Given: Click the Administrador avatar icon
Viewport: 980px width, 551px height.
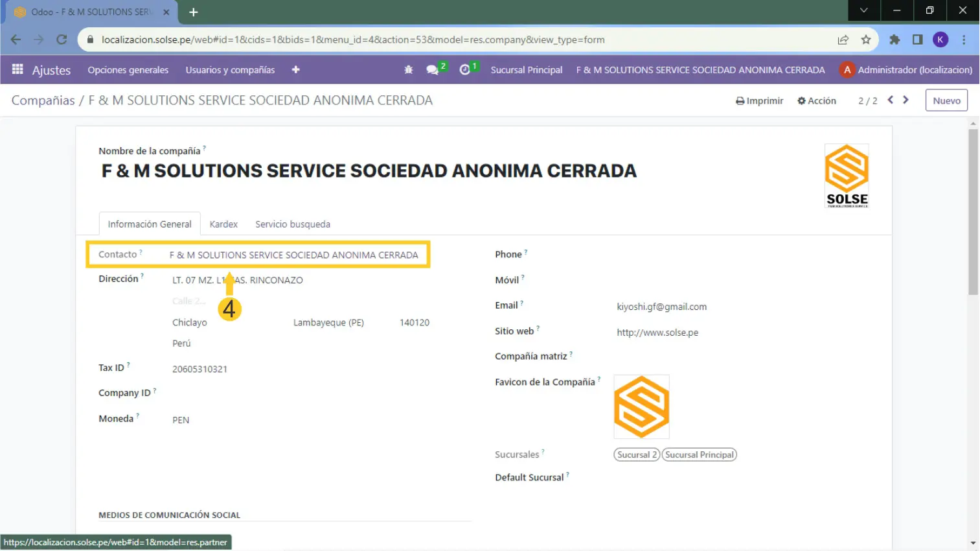Looking at the screenshot, I should tap(847, 69).
